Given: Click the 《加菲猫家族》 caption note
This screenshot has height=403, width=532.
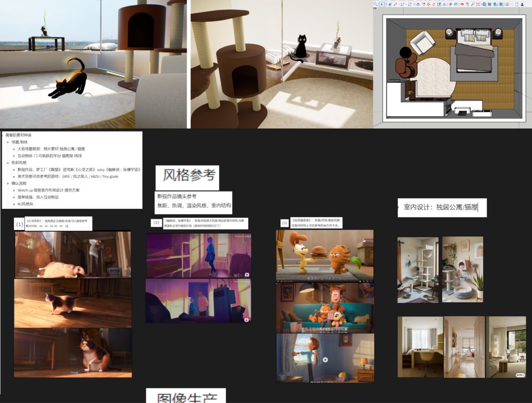Looking at the screenshot, I should click(x=316, y=223).
